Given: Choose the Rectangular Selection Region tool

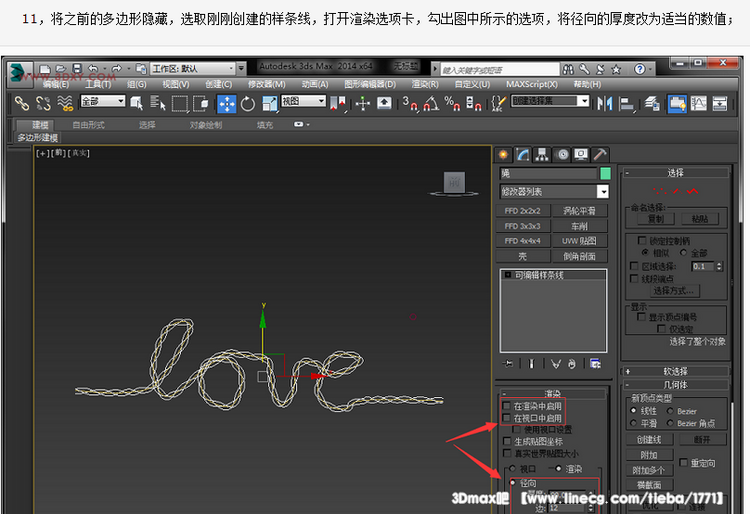Looking at the screenshot, I should [x=179, y=103].
